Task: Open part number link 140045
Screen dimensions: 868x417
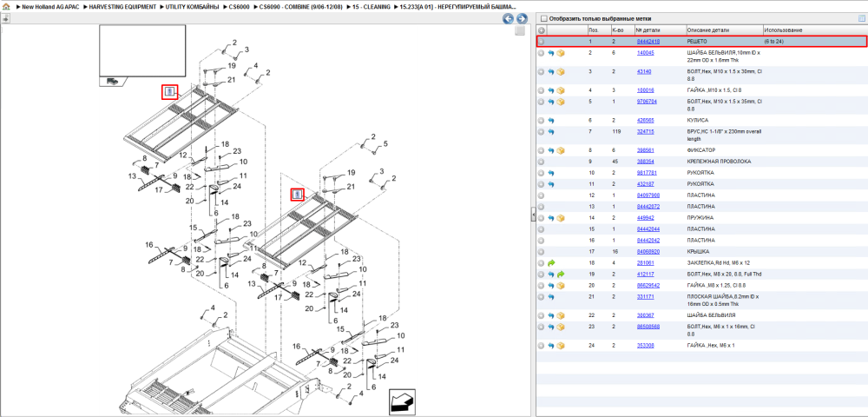Action: [646, 53]
